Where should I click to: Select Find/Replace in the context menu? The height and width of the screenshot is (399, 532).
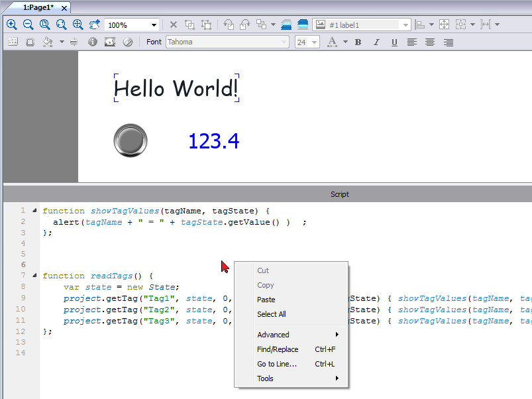(x=278, y=349)
